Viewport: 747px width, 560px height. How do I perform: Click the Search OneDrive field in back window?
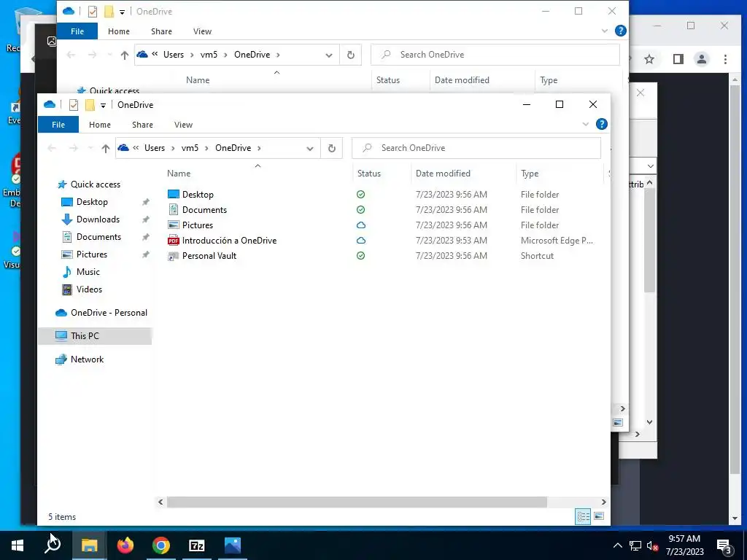pos(495,55)
